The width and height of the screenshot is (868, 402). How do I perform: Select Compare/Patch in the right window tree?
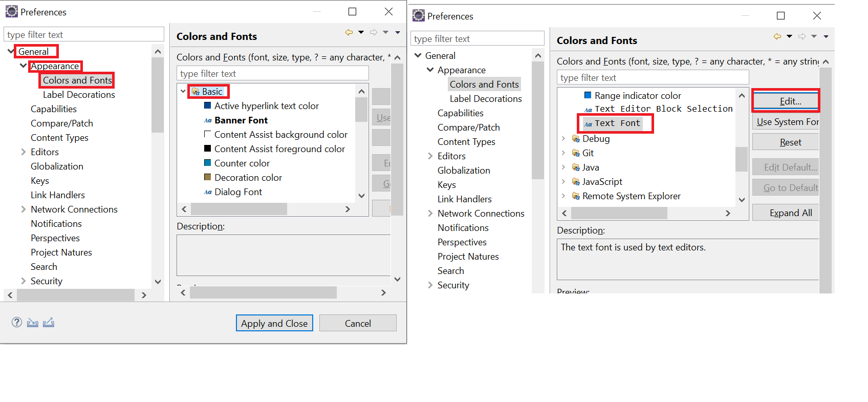point(469,128)
